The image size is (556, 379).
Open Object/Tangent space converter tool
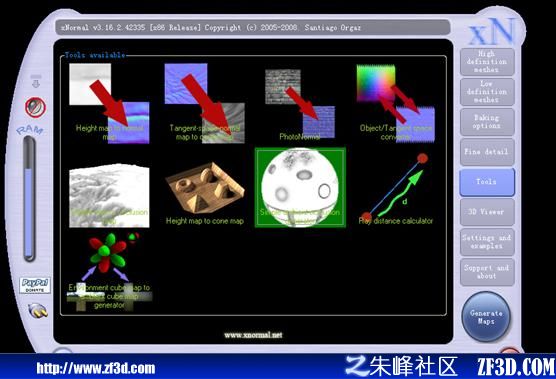pyautogui.click(x=396, y=103)
